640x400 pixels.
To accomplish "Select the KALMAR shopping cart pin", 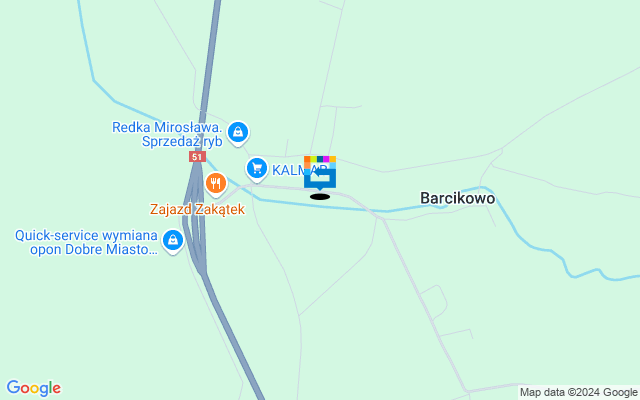I will 257,169.
